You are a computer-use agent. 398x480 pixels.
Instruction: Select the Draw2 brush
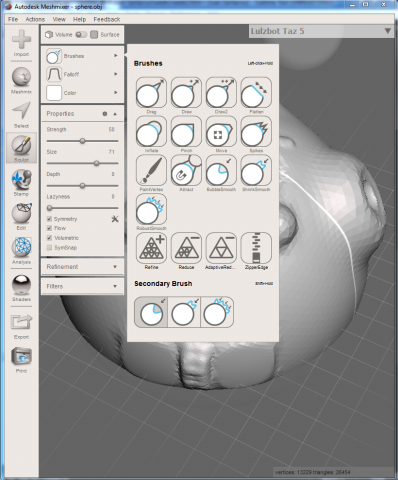tap(221, 93)
